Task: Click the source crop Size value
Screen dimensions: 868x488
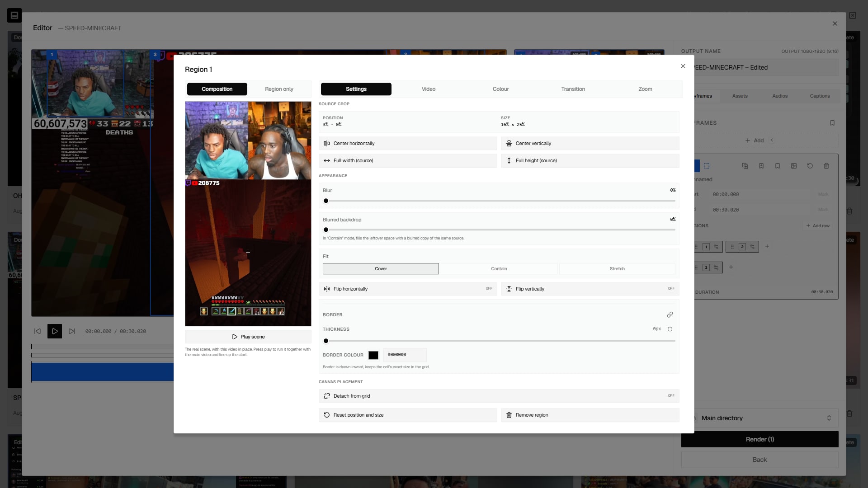Action: pyautogui.click(x=513, y=125)
